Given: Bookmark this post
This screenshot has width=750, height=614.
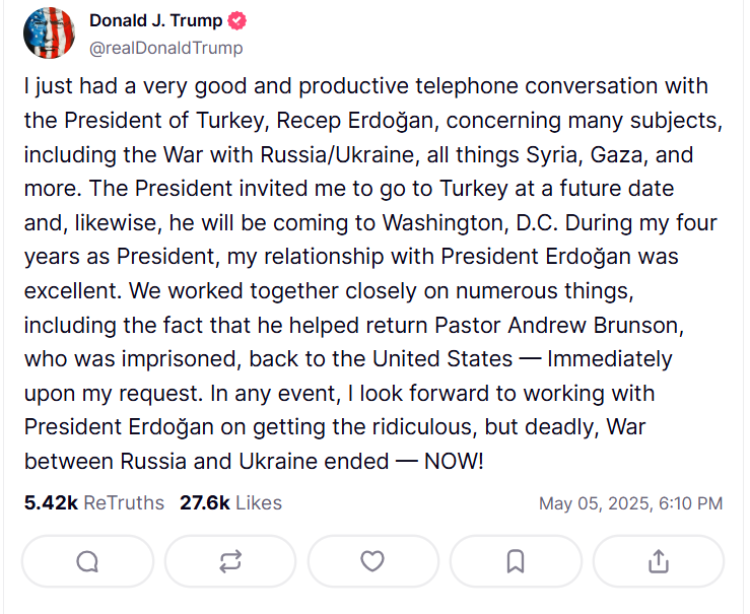Looking at the screenshot, I should (x=515, y=561).
